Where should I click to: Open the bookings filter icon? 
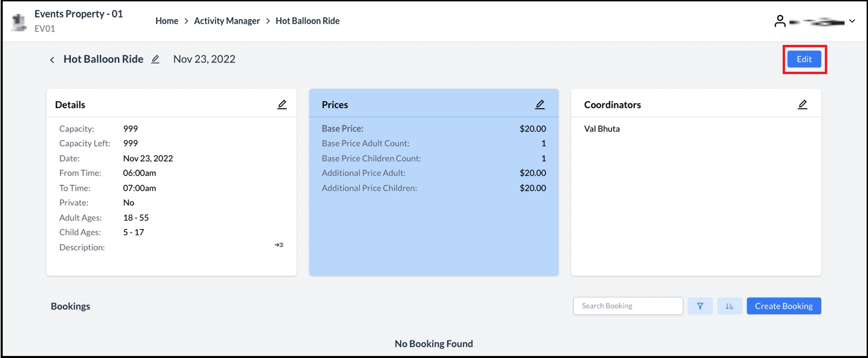700,306
